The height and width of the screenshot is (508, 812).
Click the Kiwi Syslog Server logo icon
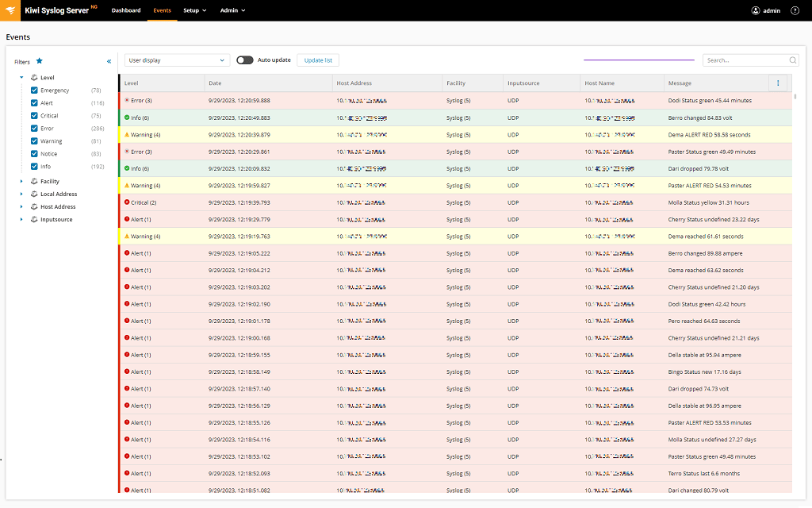[x=11, y=10]
